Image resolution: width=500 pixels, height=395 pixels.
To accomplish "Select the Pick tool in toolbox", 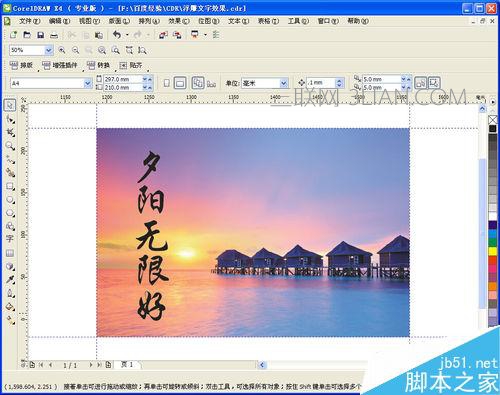I will pyautogui.click(x=10, y=105).
